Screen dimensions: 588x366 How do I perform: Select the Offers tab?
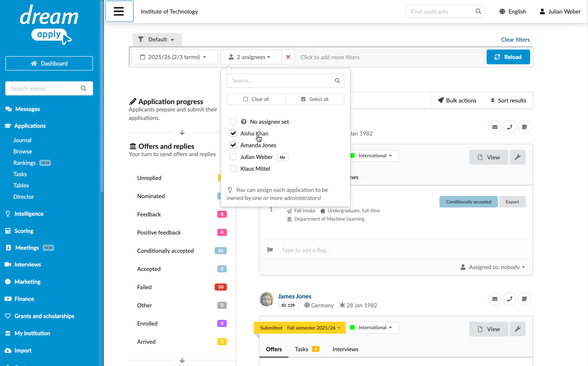point(274,349)
